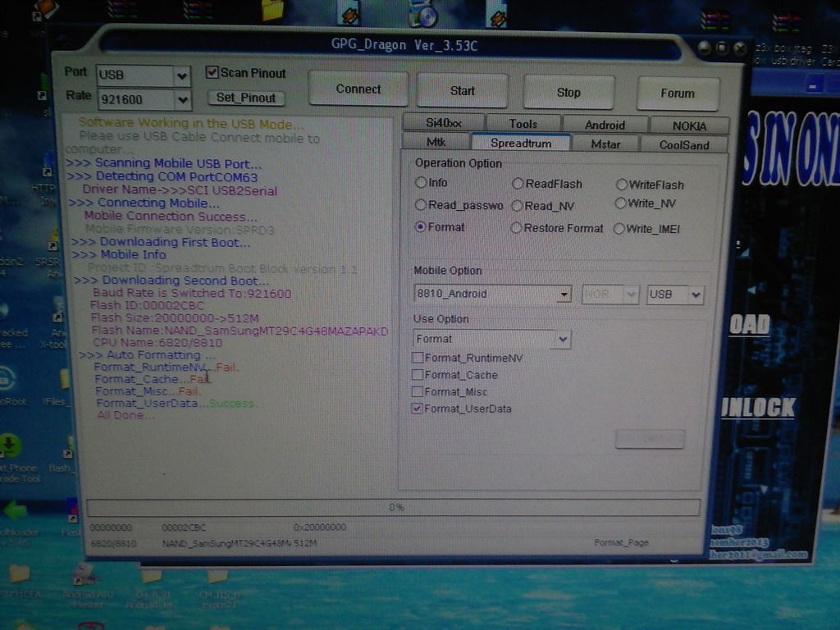Open the Format use option dropdown
840x630 pixels.
click(563, 339)
